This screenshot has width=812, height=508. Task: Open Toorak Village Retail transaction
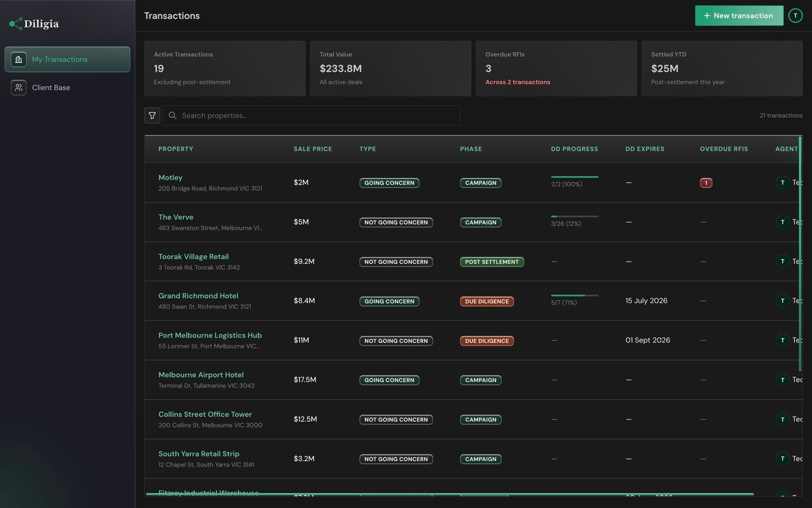[x=193, y=257]
